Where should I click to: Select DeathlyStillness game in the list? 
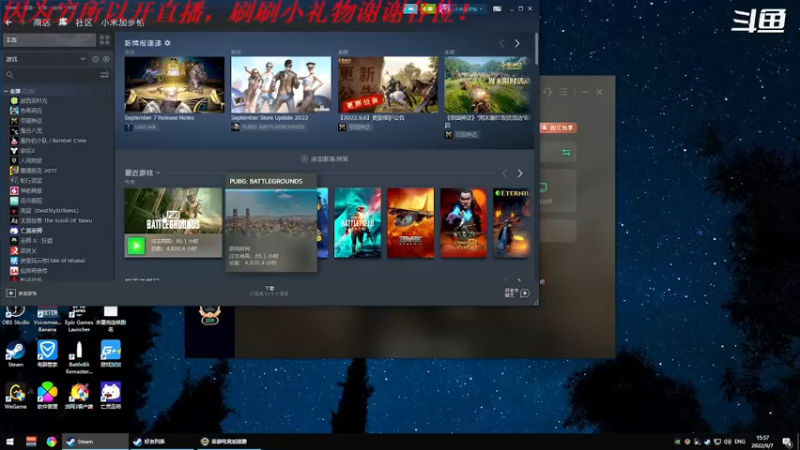click(48, 210)
